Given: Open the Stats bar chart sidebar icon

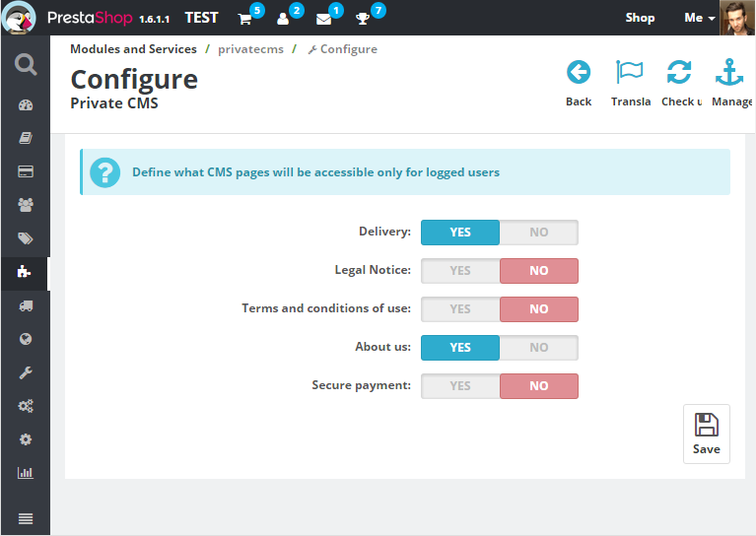Looking at the screenshot, I should pos(26,473).
